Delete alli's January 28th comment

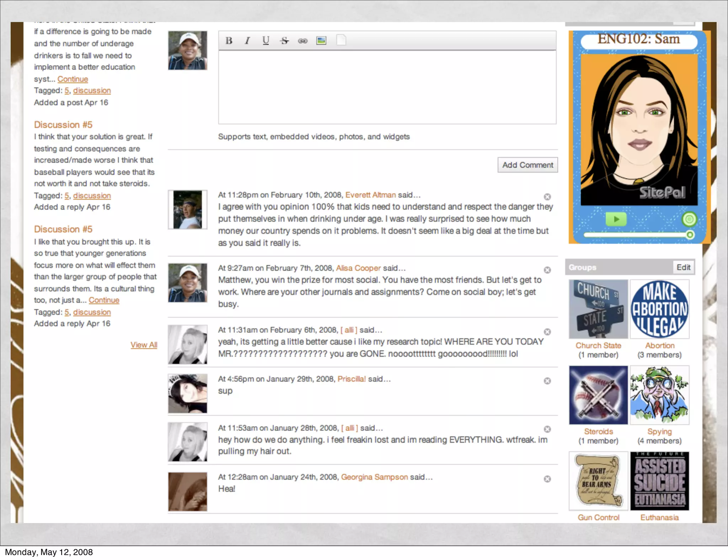point(547,429)
